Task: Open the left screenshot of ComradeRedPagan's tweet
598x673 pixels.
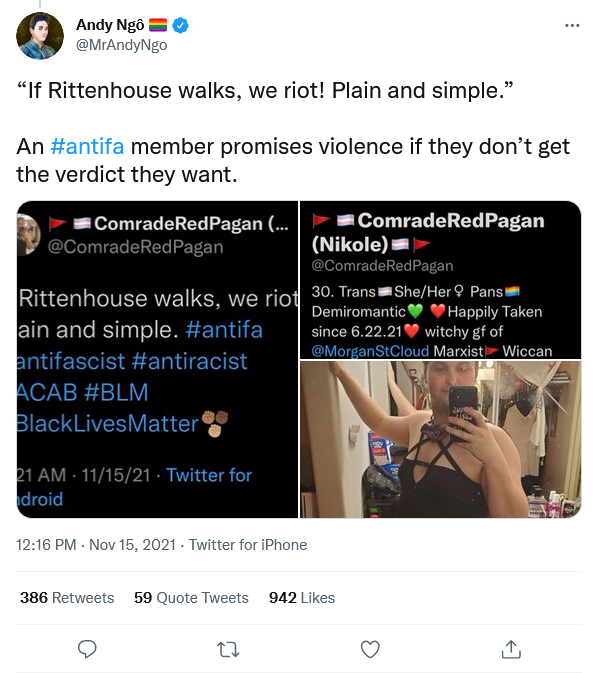Action: point(157,359)
